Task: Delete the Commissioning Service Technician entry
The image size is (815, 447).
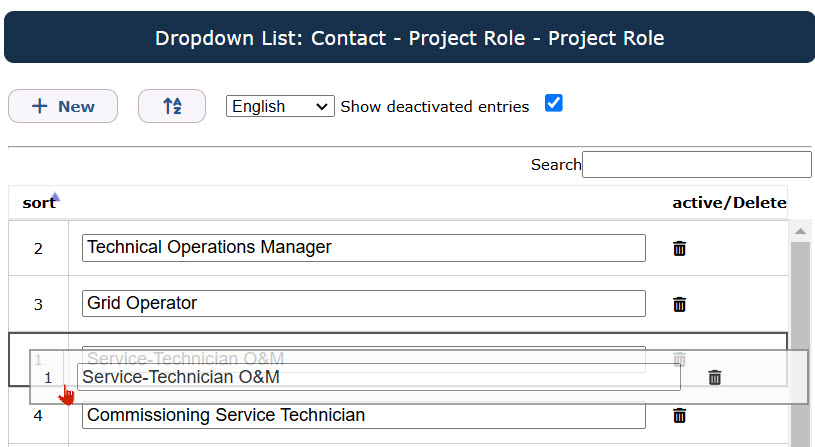Action: pos(679,415)
